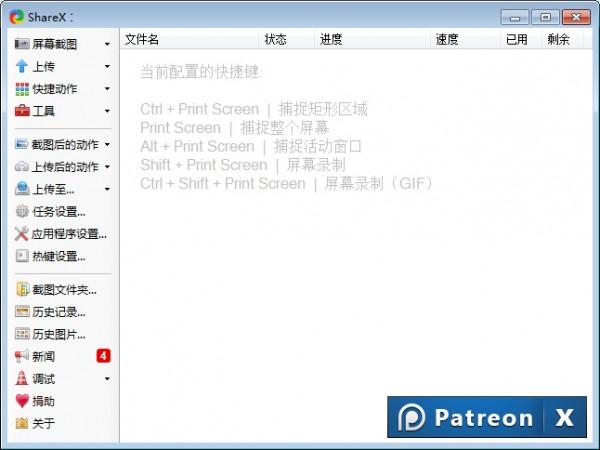Click the ShareX logo in title bar
600x450 pixels.
coord(17,17)
